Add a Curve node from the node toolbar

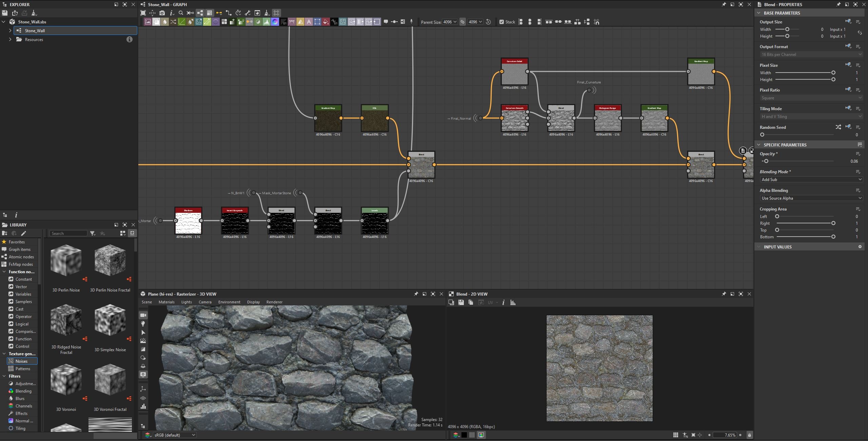click(x=182, y=22)
